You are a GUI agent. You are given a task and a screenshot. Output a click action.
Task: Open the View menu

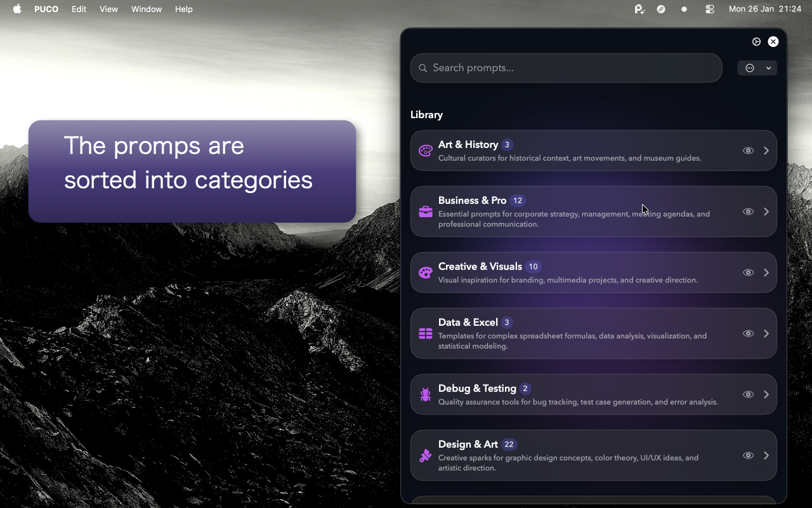tap(108, 9)
